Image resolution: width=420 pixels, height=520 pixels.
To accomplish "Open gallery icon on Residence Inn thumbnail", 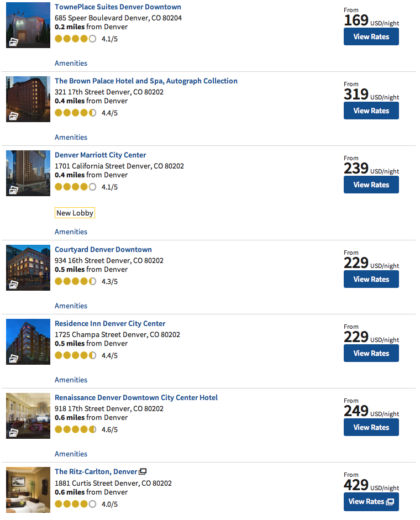I will (13, 359).
